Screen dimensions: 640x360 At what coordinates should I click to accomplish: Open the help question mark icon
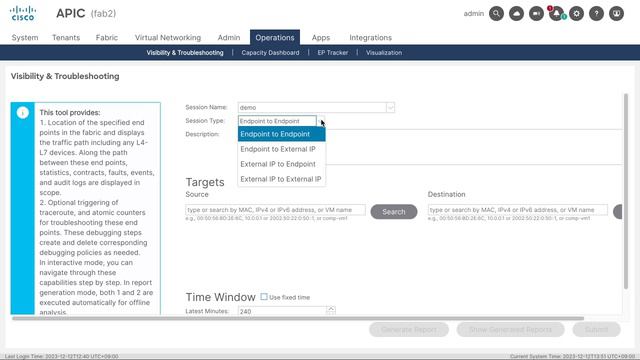(596, 13)
